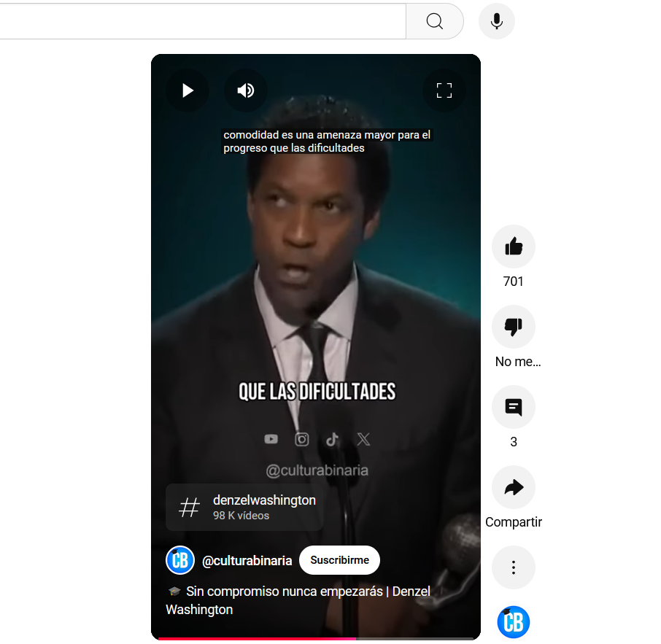Click the CB channel avatar beside handle

[180, 560]
